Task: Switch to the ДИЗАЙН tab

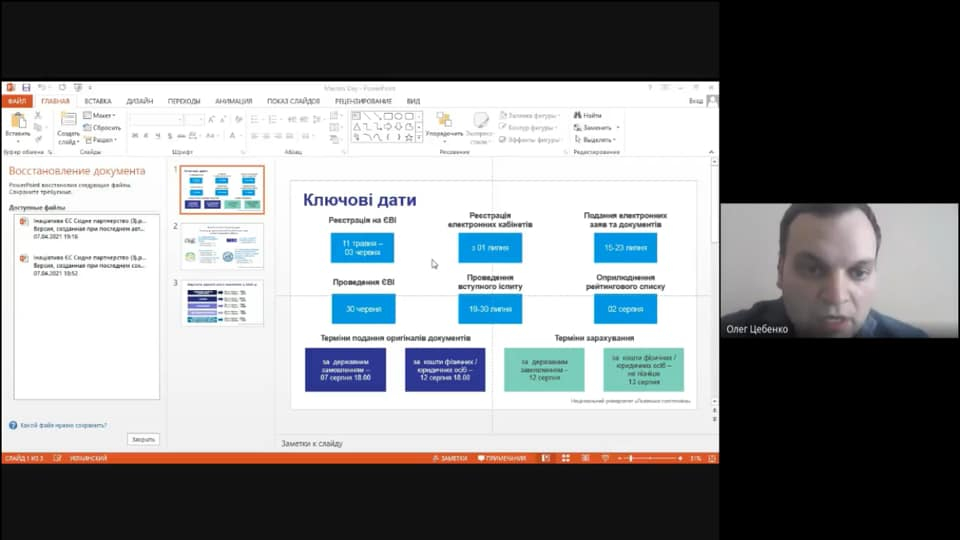Action: [x=140, y=101]
